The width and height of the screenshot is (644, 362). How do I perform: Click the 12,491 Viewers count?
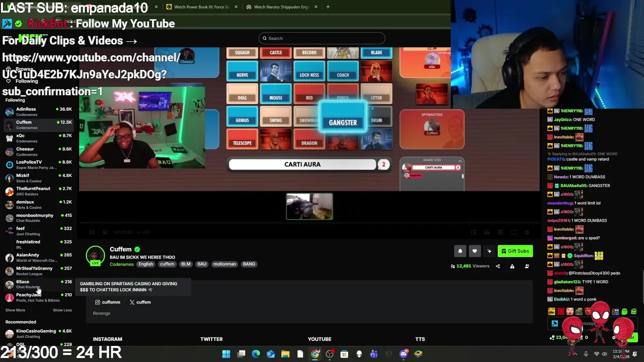(x=470, y=266)
